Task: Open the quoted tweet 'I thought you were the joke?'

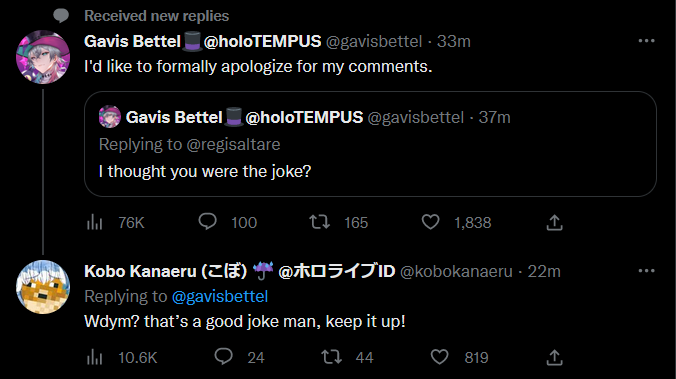Action: [370, 144]
